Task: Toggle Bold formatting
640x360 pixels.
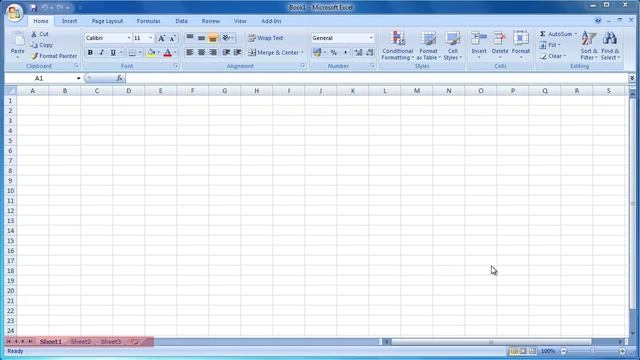Action: pyautogui.click(x=90, y=53)
